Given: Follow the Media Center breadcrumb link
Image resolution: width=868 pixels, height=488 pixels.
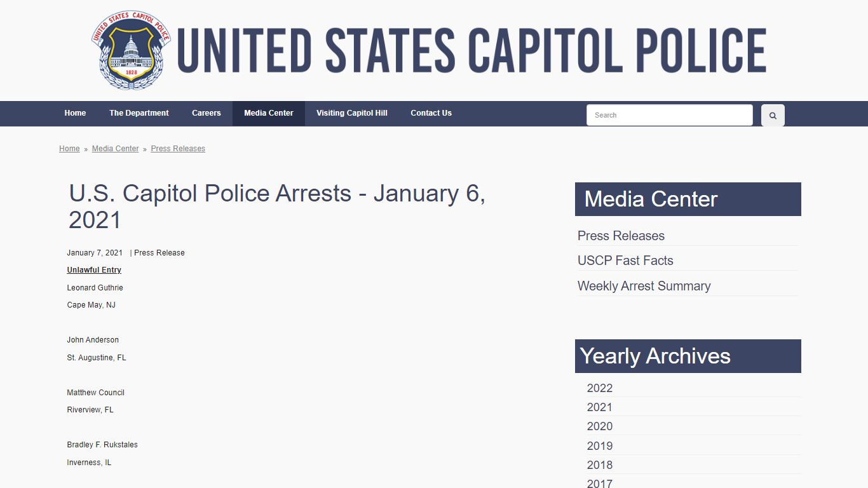Looking at the screenshot, I should (116, 149).
